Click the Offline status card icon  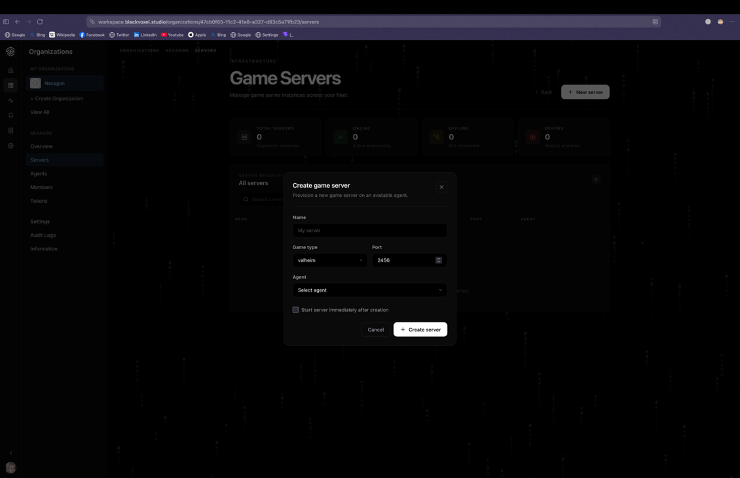click(437, 137)
